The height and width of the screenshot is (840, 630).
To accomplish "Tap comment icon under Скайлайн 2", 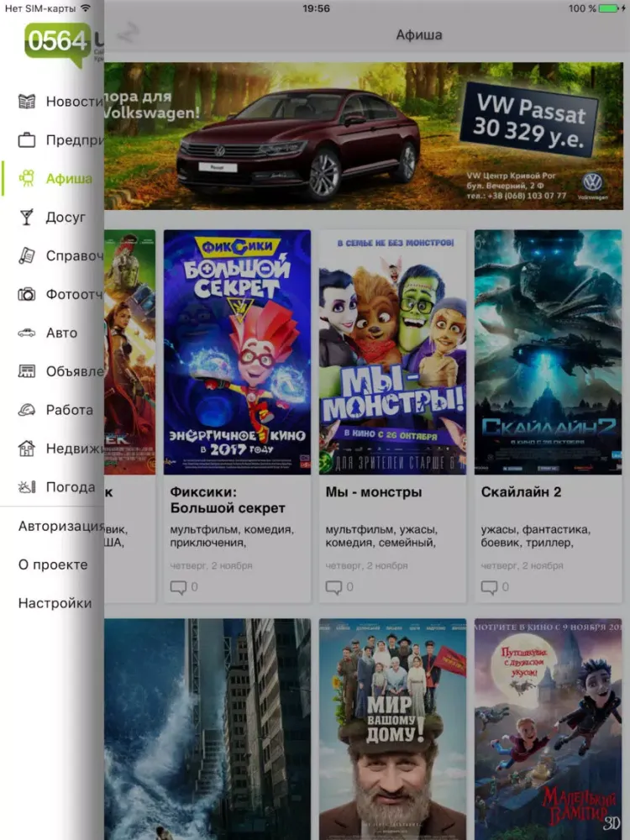I will click(489, 587).
